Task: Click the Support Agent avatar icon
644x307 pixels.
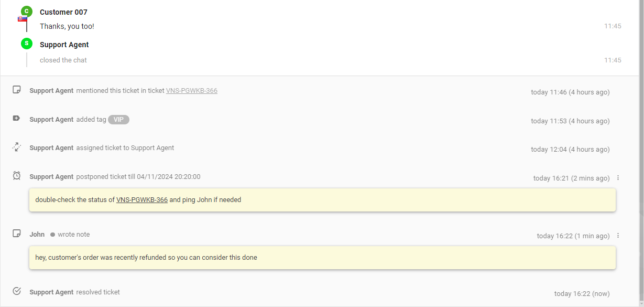Action: (27, 44)
